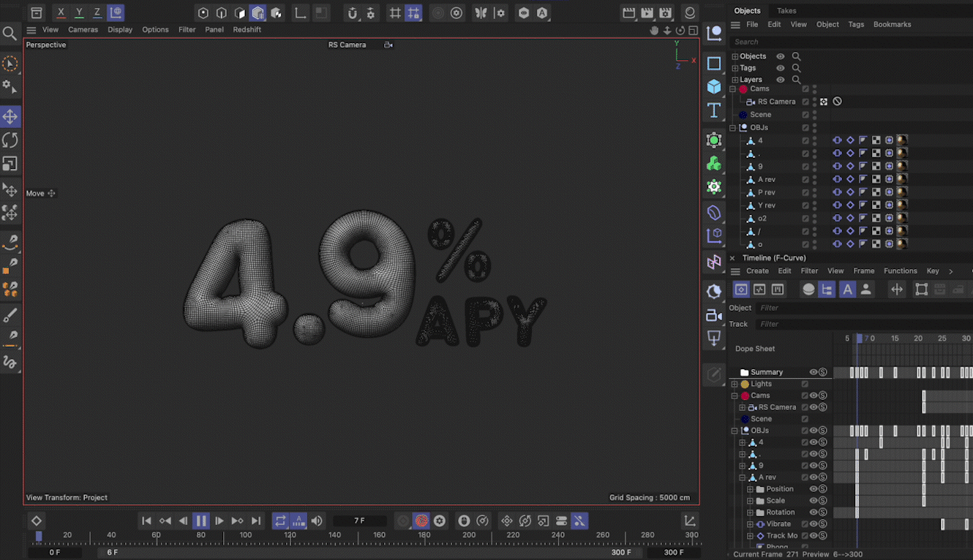Toggle the coordinate system icon
The height and width of the screenshot is (560, 973).
[116, 13]
